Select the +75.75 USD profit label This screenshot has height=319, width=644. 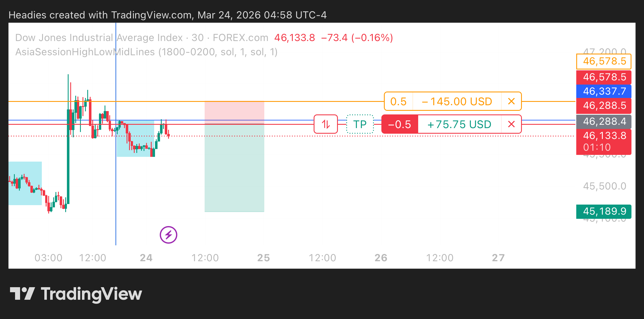(x=459, y=124)
